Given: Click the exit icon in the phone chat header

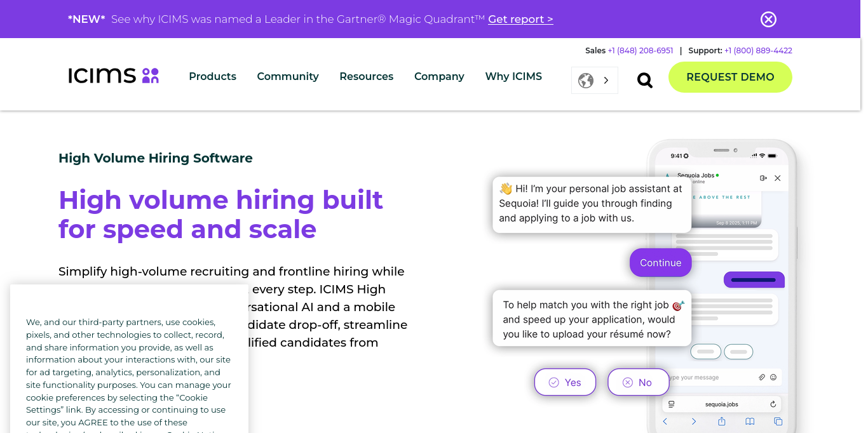Looking at the screenshot, I should point(763,178).
